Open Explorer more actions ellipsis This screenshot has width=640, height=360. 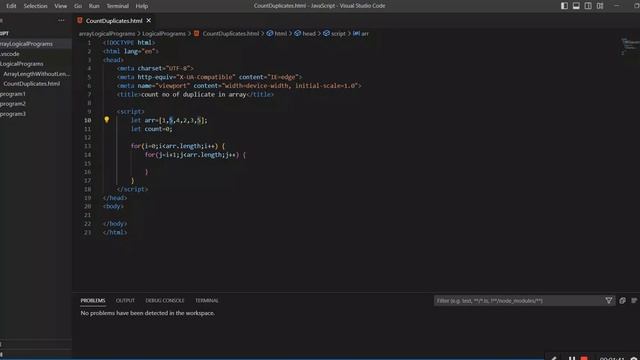click(61, 20)
